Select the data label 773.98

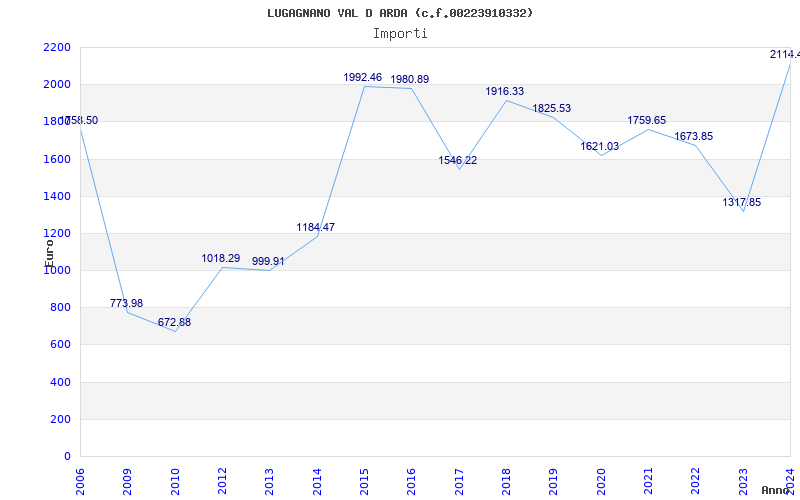point(127,304)
